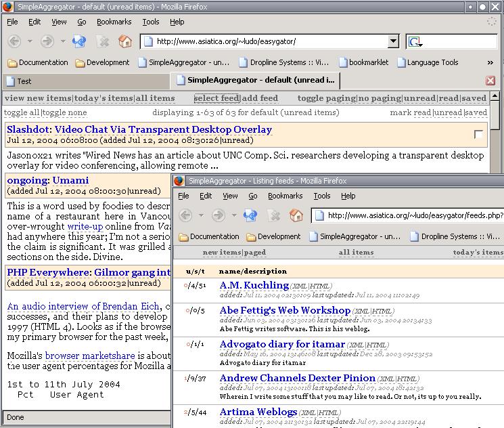Open Documentation folder in Listing feeds window
Viewport: 504px width, 428px height.
tap(209, 236)
